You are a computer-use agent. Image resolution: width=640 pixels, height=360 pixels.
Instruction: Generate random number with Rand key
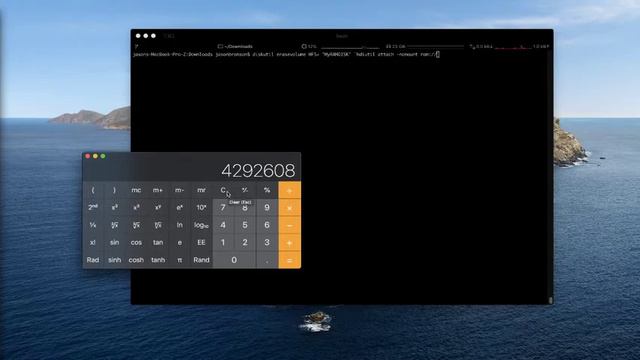(x=201, y=260)
